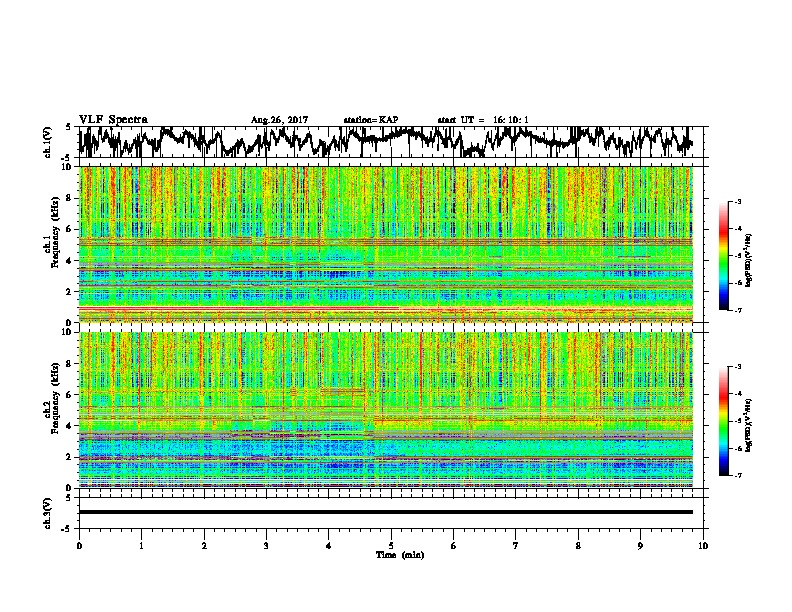Click inside the ch.2 spectrogram panel

point(386,410)
